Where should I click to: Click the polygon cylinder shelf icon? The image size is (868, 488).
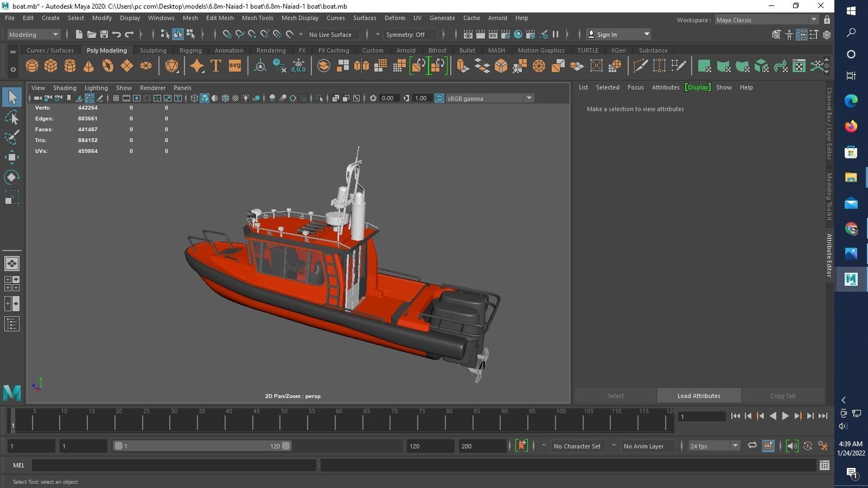pyautogui.click(x=70, y=66)
